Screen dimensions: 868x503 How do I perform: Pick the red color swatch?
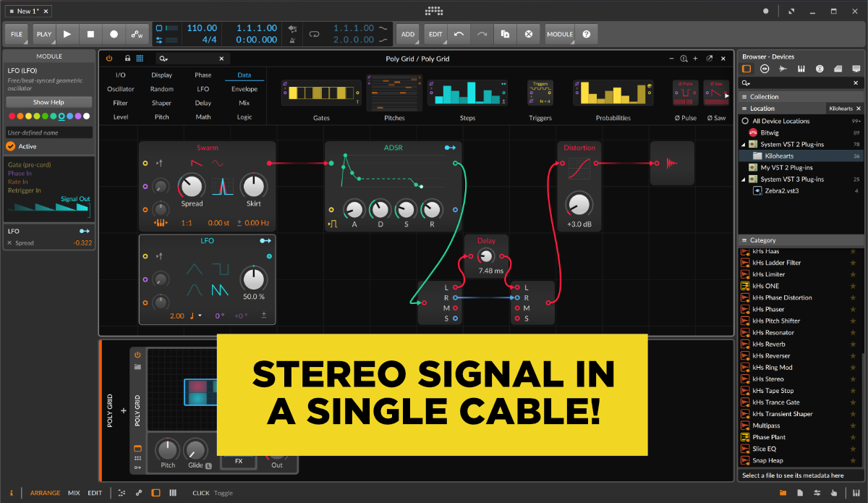(11, 116)
